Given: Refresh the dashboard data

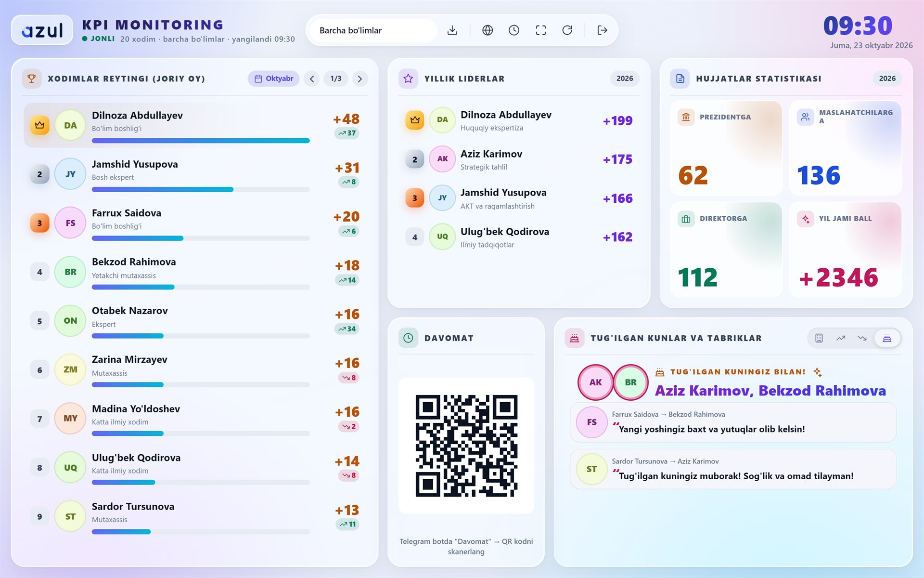Looking at the screenshot, I should [x=567, y=30].
